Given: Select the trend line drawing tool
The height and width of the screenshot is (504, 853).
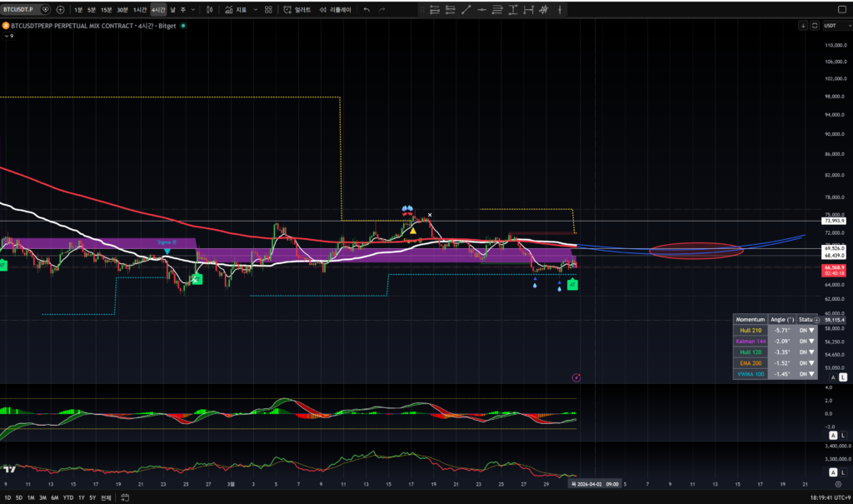Looking at the screenshot, I should [x=466, y=10].
